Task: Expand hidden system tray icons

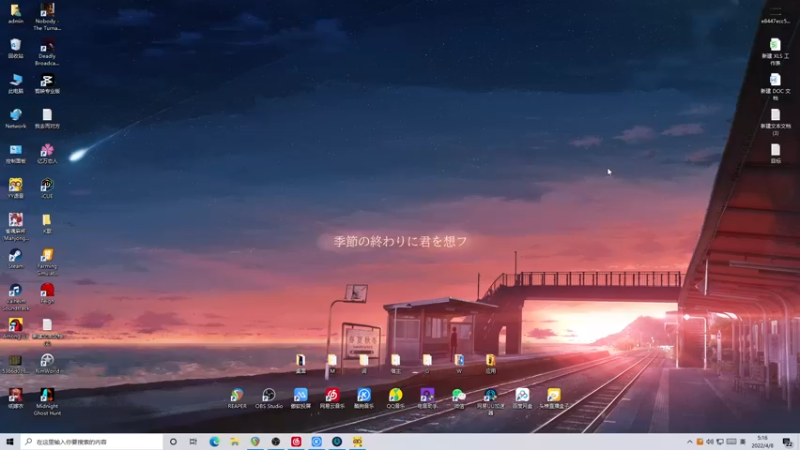Action: 690,442
